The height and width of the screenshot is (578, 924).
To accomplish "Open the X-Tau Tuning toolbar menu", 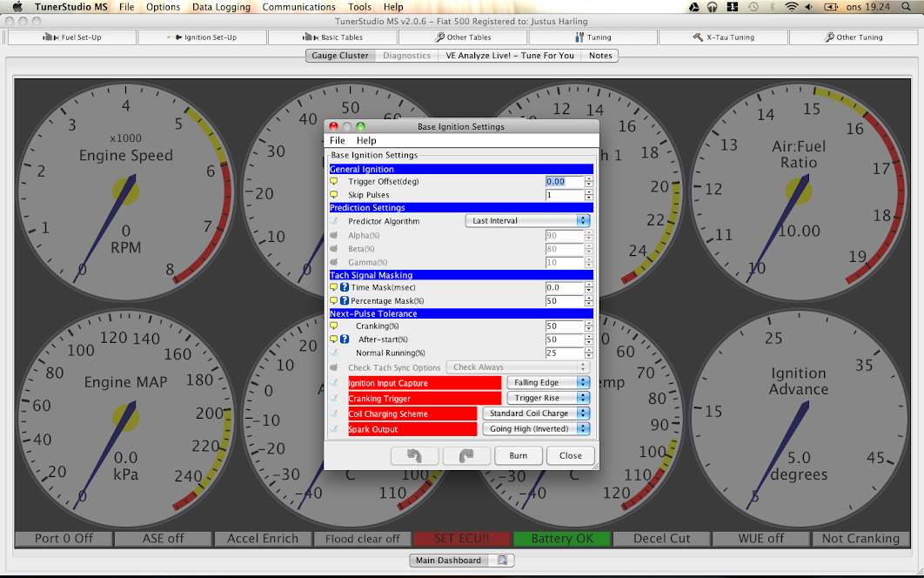I will click(724, 37).
